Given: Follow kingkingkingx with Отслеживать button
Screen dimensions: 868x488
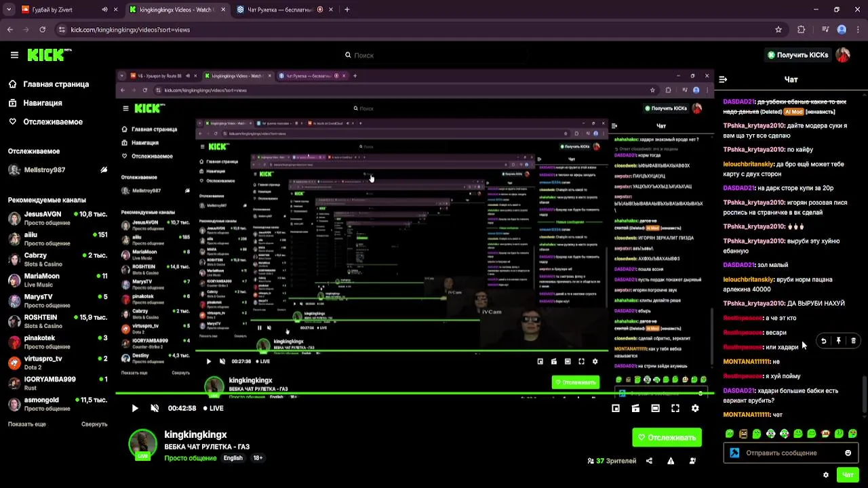Looking at the screenshot, I should tap(667, 437).
